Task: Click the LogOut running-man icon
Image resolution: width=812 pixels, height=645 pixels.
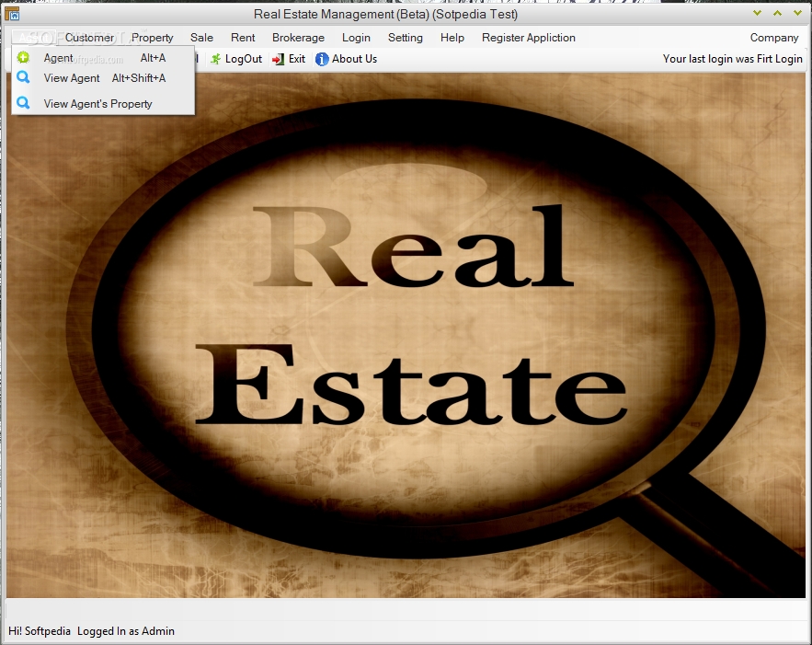Action: click(x=216, y=59)
